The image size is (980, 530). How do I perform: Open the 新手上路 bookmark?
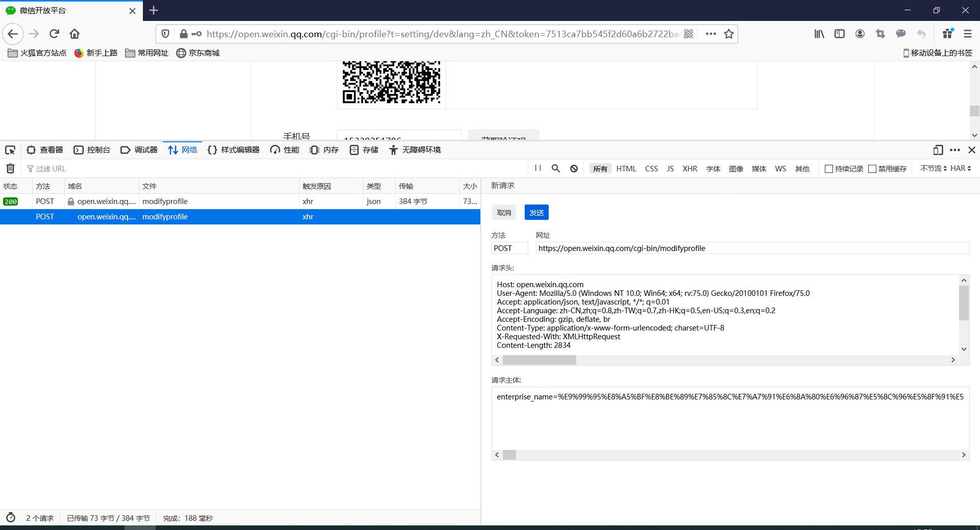point(96,53)
